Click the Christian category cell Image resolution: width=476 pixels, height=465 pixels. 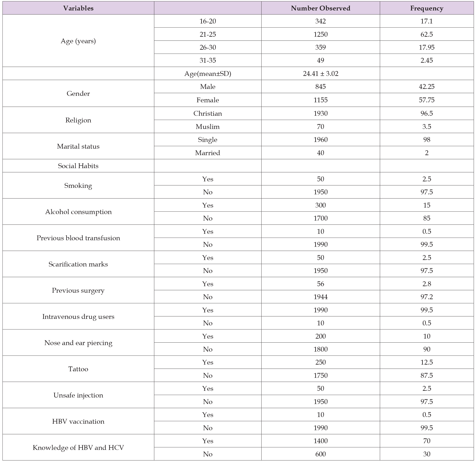click(x=208, y=114)
